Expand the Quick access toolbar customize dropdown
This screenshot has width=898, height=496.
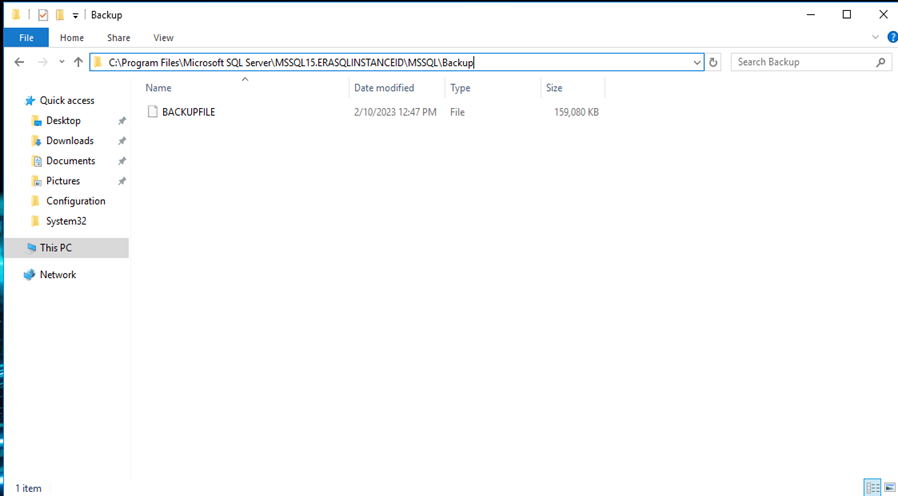(75, 16)
